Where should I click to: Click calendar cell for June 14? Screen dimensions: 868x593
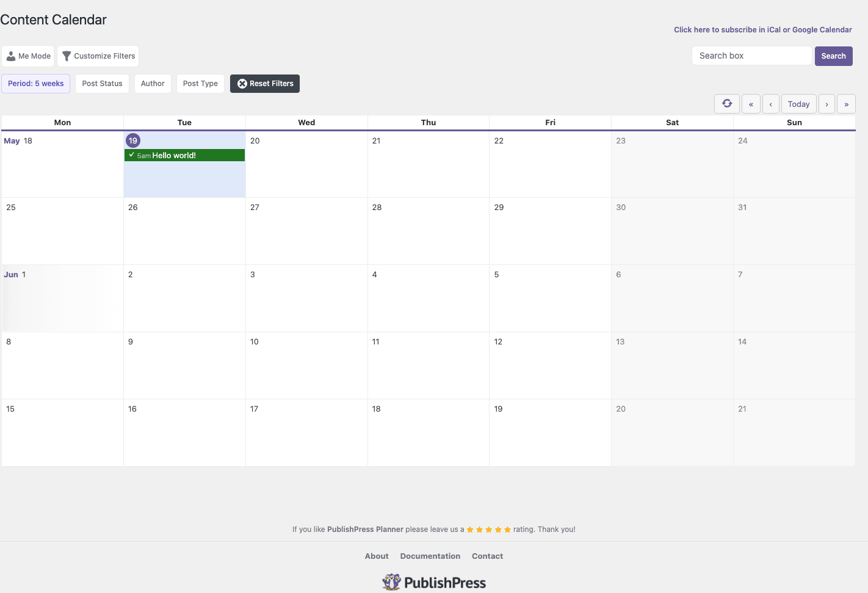(x=794, y=366)
